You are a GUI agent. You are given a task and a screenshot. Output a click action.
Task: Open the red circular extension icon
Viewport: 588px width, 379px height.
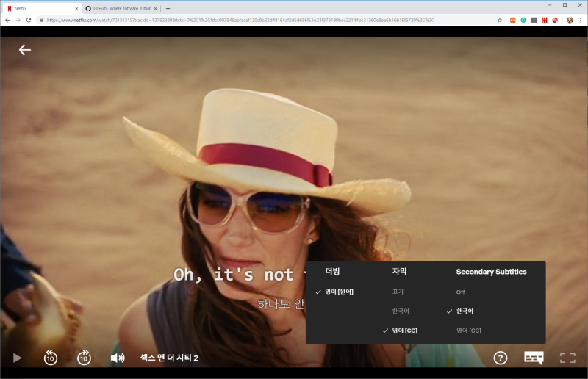click(555, 21)
